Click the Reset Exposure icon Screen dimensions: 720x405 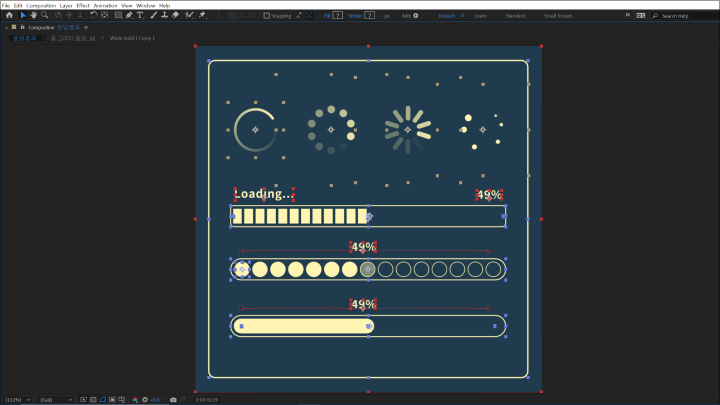[145, 400]
